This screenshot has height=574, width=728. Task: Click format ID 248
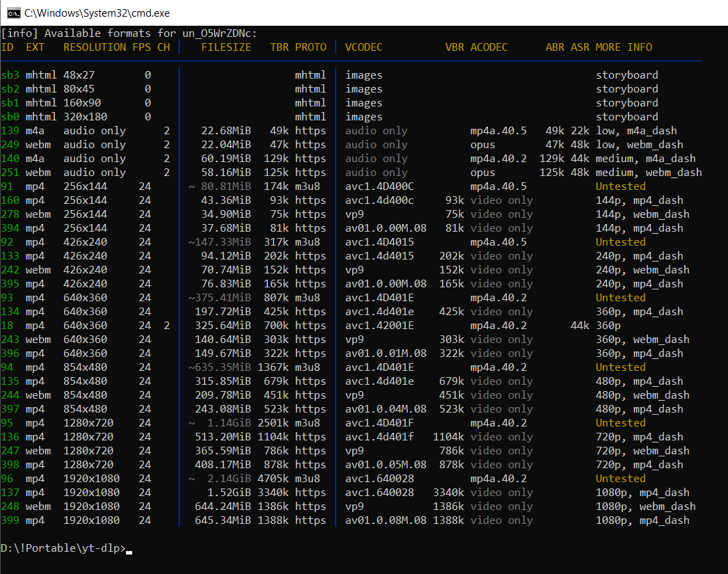tap(10, 507)
